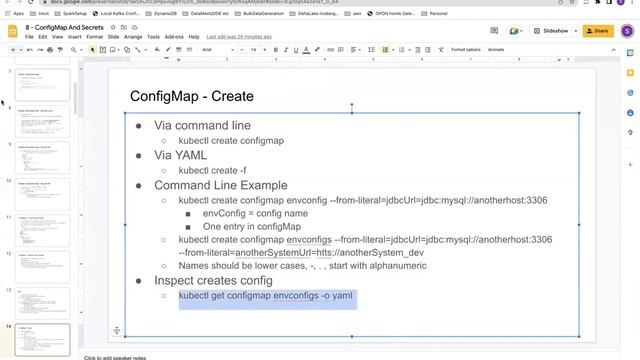Open the View menu

coord(58,37)
